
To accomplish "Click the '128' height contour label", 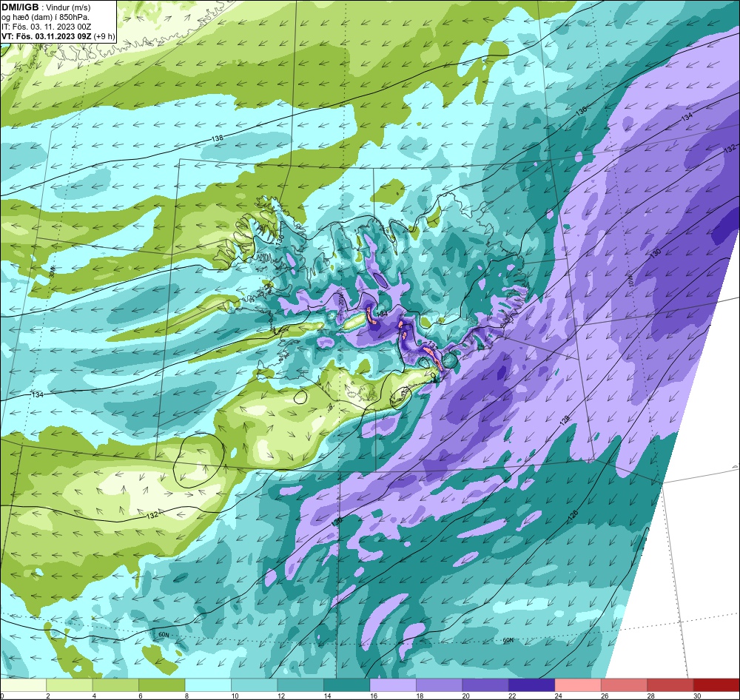I will point(565,420).
